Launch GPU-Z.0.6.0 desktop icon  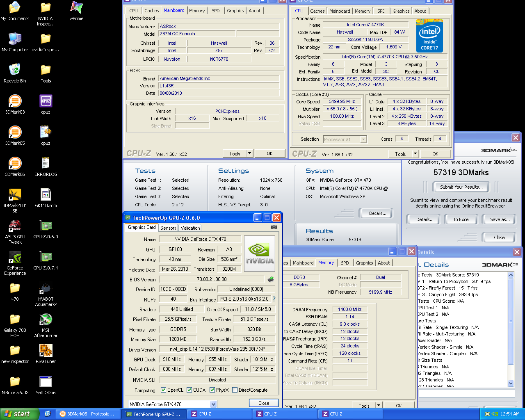(46, 228)
